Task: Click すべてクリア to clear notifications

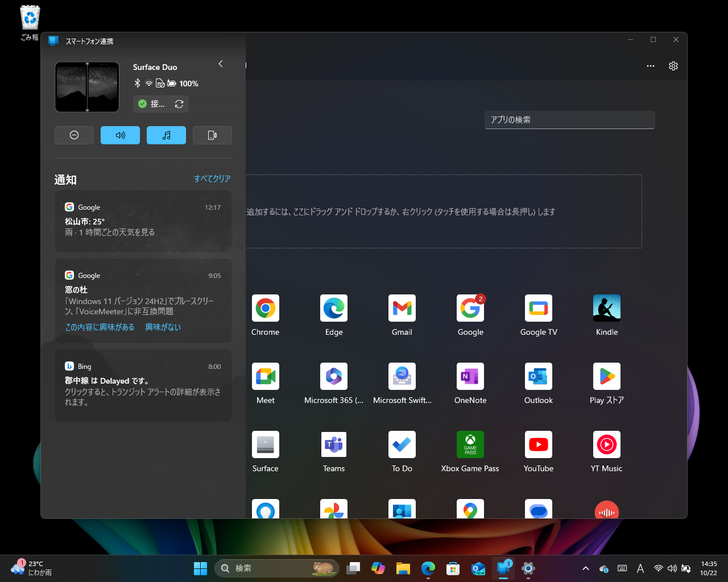Action: pyautogui.click(x=212, y=178)
